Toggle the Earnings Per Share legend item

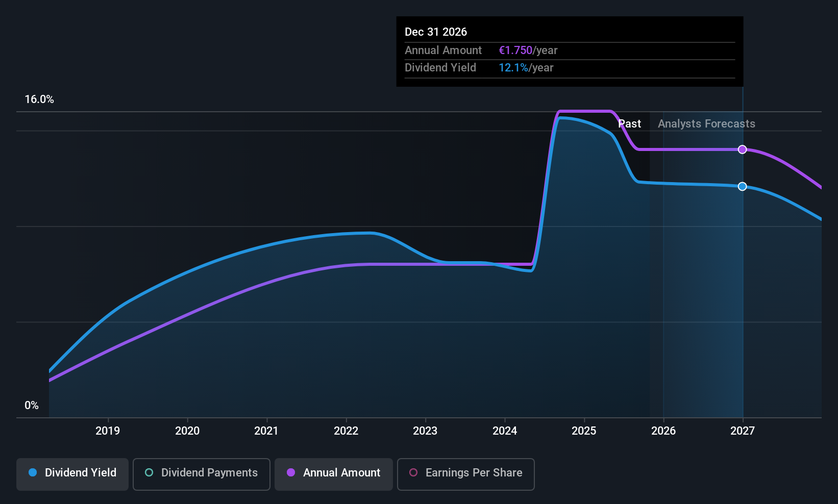click(x=465, y=473)
